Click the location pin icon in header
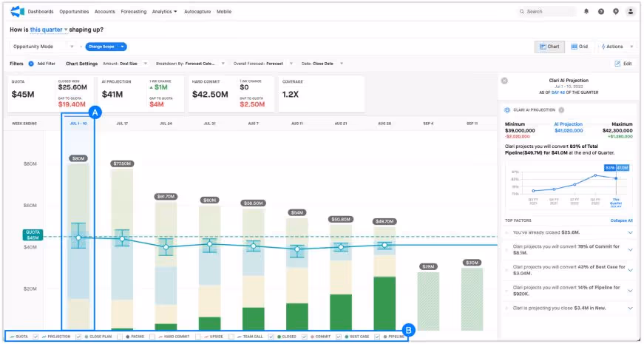The width and height of the screenshot is (644, 344). coord(616,12)
